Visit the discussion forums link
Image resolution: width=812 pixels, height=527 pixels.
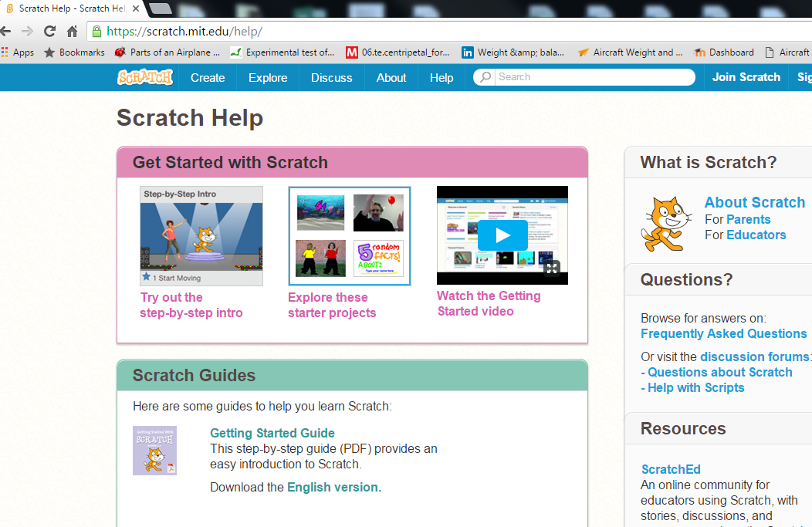point(756,356)
